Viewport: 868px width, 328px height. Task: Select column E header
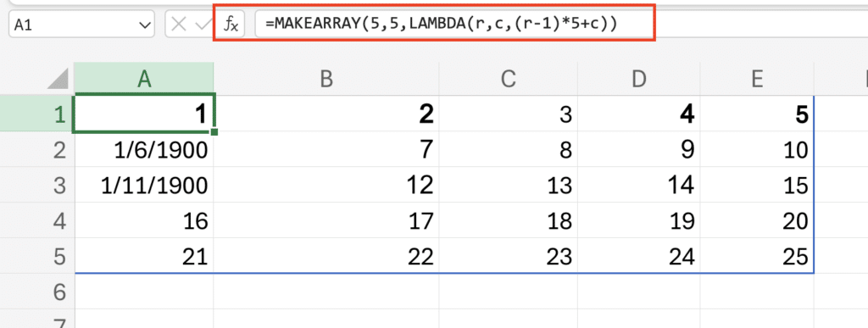[x=757, y=78]
